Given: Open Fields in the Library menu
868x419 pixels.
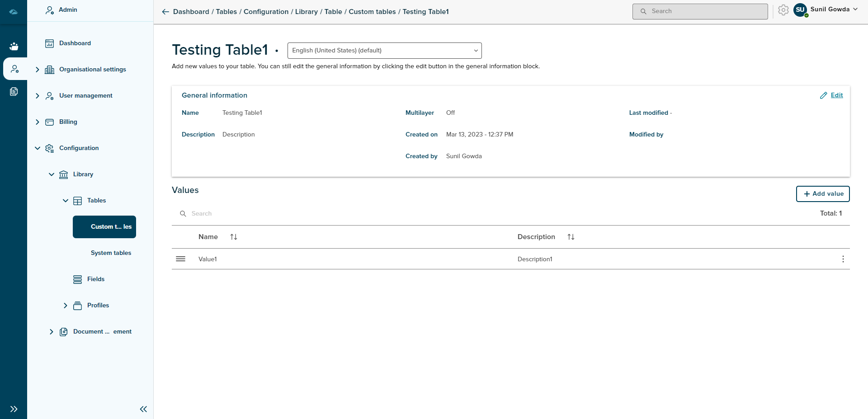Looking at the screenshot, I should point(95,279).
